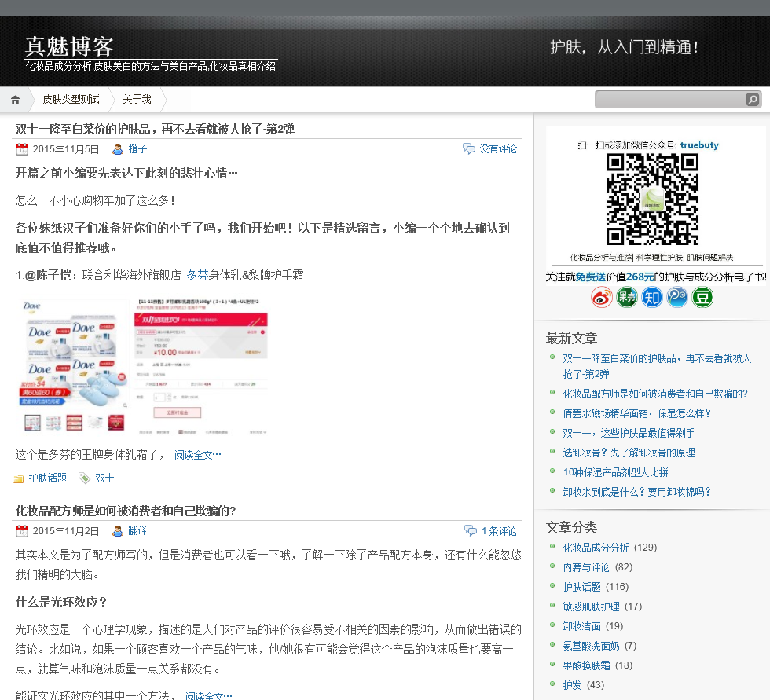Screen dimensions: 770x700
Task: Open the first post title about 双十一 第2弹
Action: tap(155, 129)
